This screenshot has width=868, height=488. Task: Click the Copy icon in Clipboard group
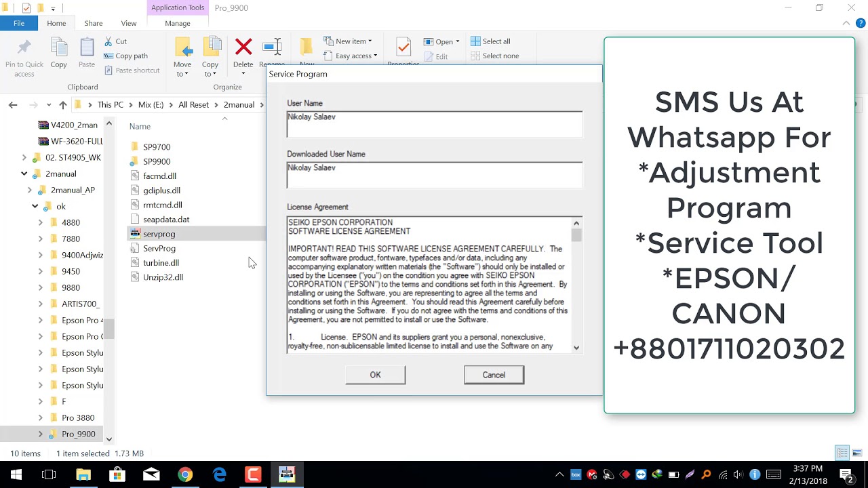(59, 47)
